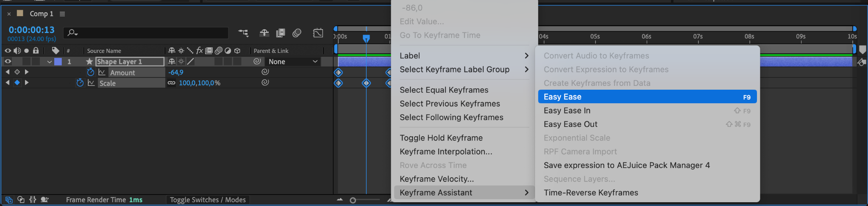Click the Amount property stopwatch

click(x=90, y=72)
